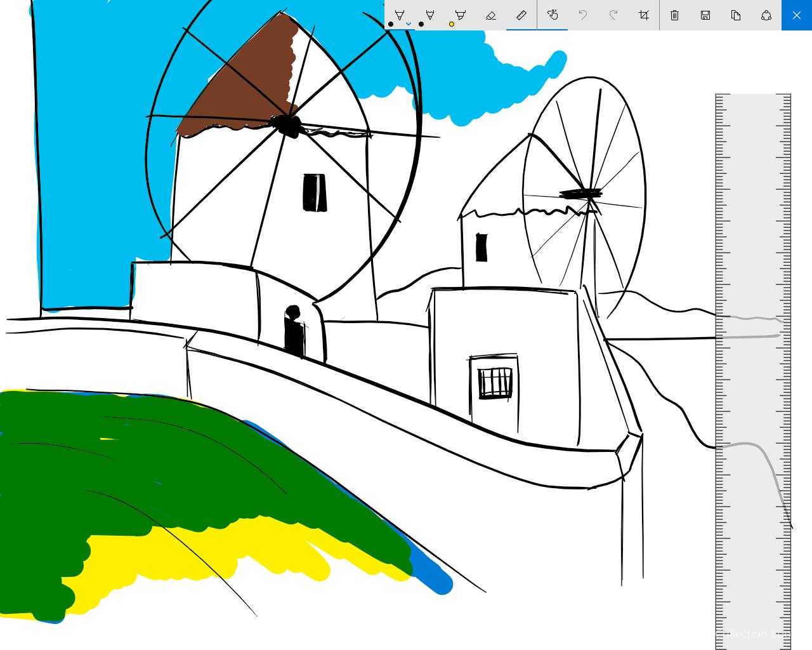Select the Ballpoint pen tool
The height and width of the screenshot is (650, 812).
click(400, 15)
